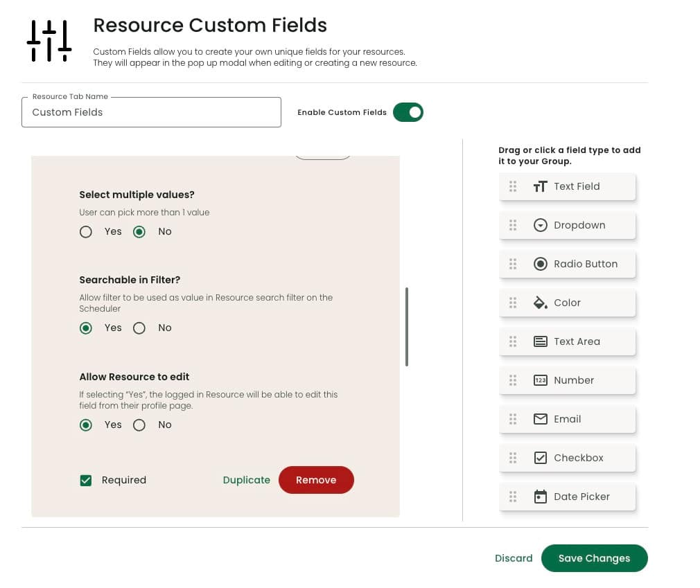Image resolution: width=700 pixels, height=588 pixels.
Task: Click the Color field type icon
Action: tap(541, 303)
